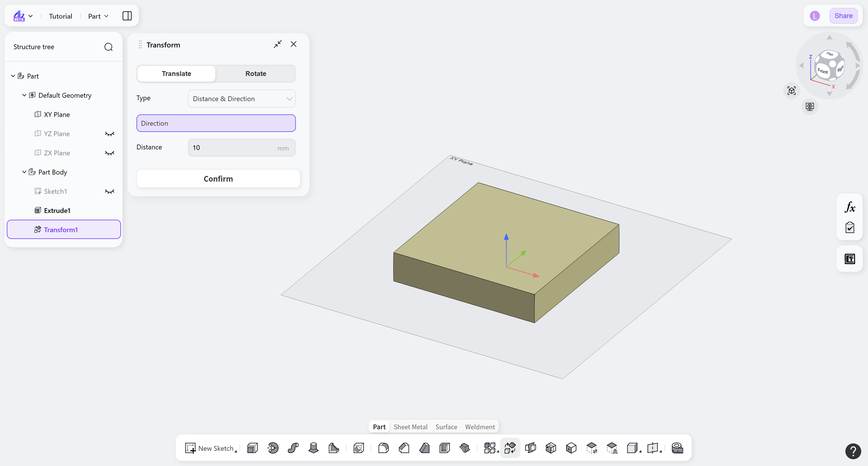Select the Rib tool icon
868x466 pixels.
(334, 448)
